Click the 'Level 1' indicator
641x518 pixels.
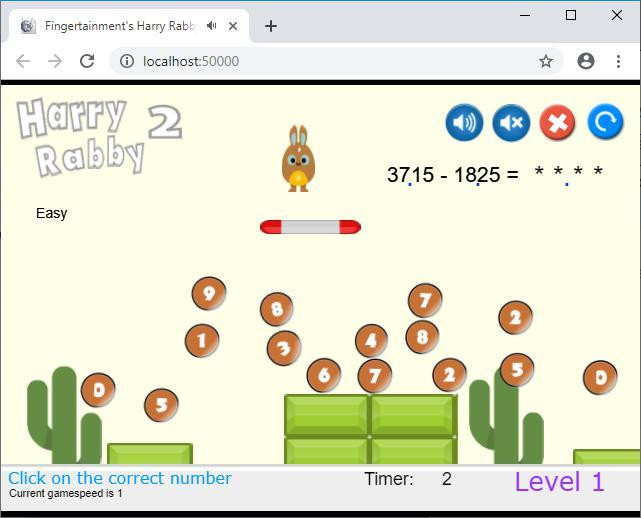pyautogui.click(x=559, y=481)
